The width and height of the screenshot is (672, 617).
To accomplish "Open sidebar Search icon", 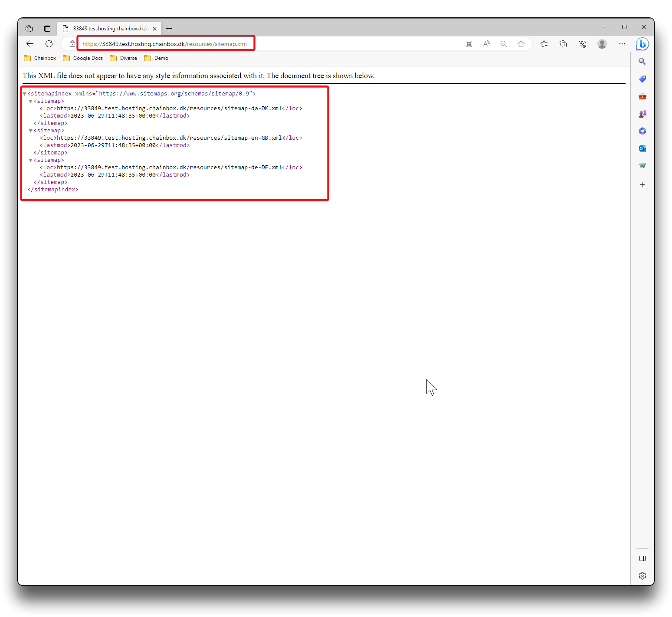I will (642, 62).
